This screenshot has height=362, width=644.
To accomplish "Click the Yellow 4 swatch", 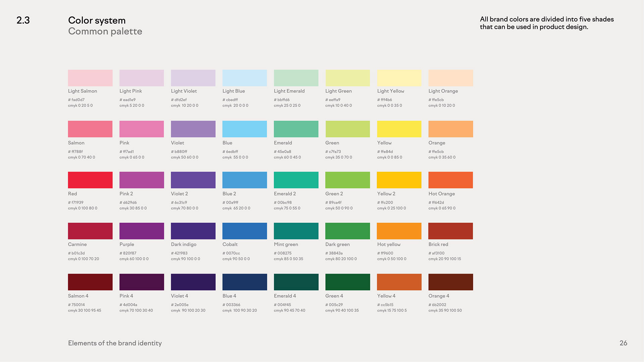I will coord(399,282).
